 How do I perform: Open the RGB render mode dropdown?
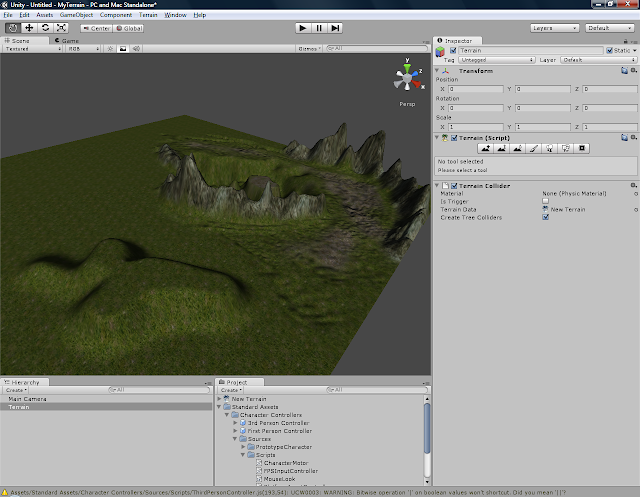tap(83, 49)
